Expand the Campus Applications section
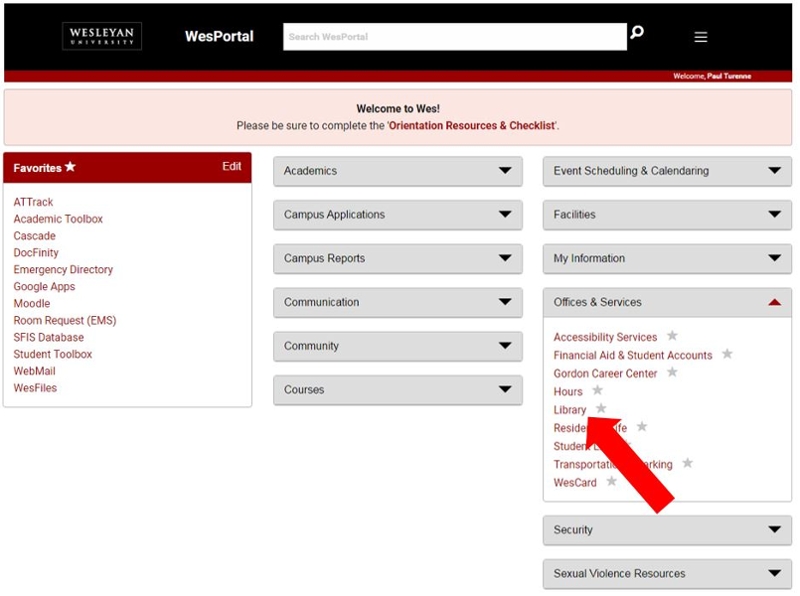Viewport: 800px width, 596px height. [398, 215]
